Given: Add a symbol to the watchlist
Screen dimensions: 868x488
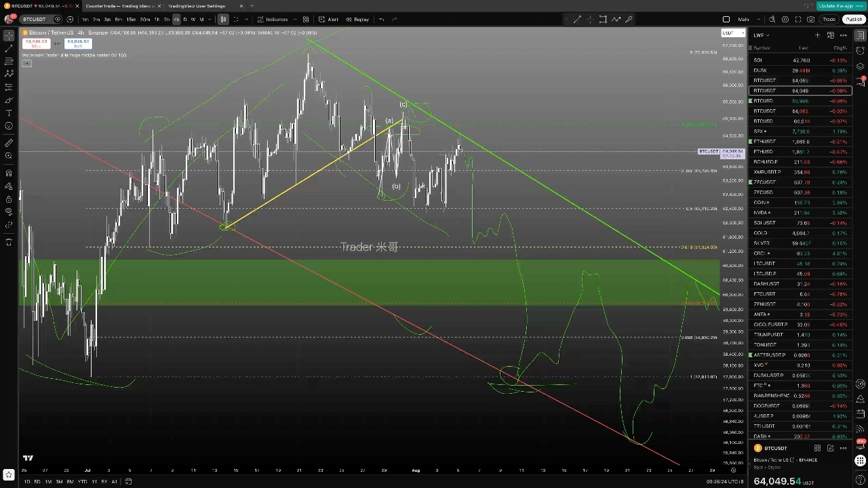Looking at the screenshot, I should (x=817, y=35).
